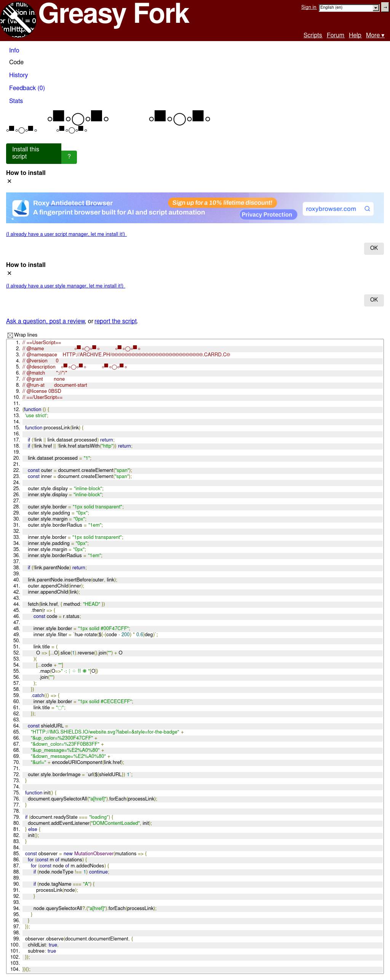
Task: Click the Privacy Protection badge in ad
Action: coord(267,214)
